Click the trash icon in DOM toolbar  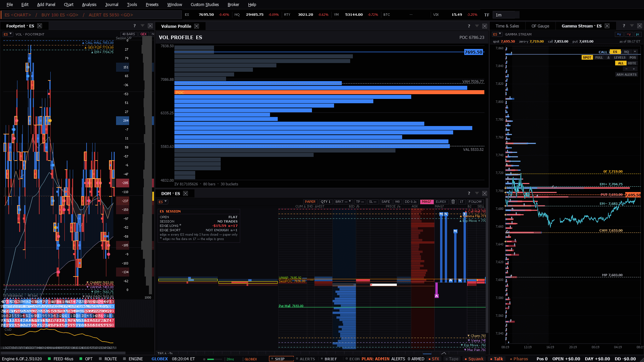tap(453, 202)
